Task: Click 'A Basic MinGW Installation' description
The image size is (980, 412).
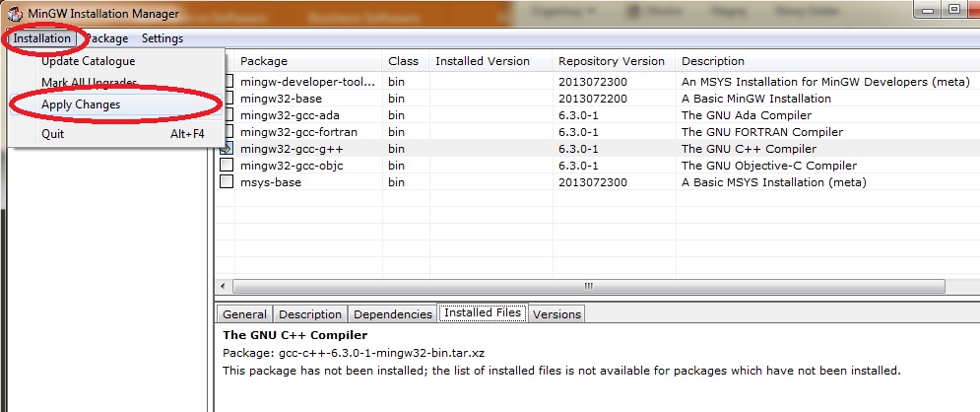Action: pos(756,99)
